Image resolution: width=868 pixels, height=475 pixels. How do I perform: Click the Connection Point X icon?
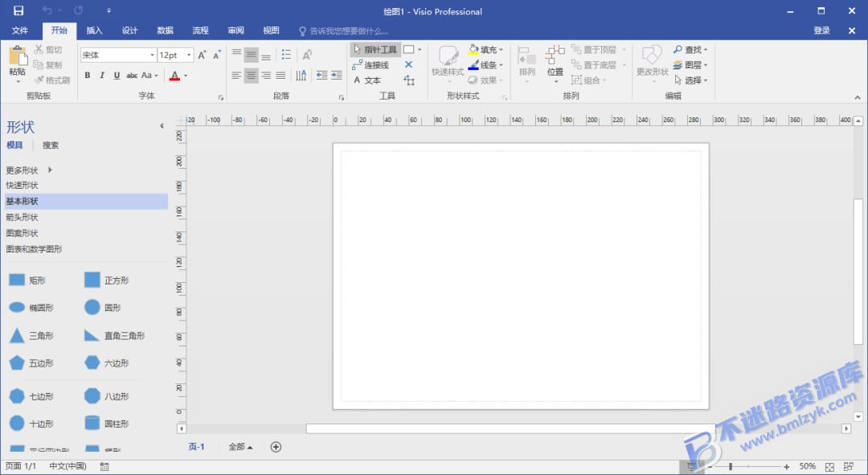pyautogui.click(x=408, y=65)
